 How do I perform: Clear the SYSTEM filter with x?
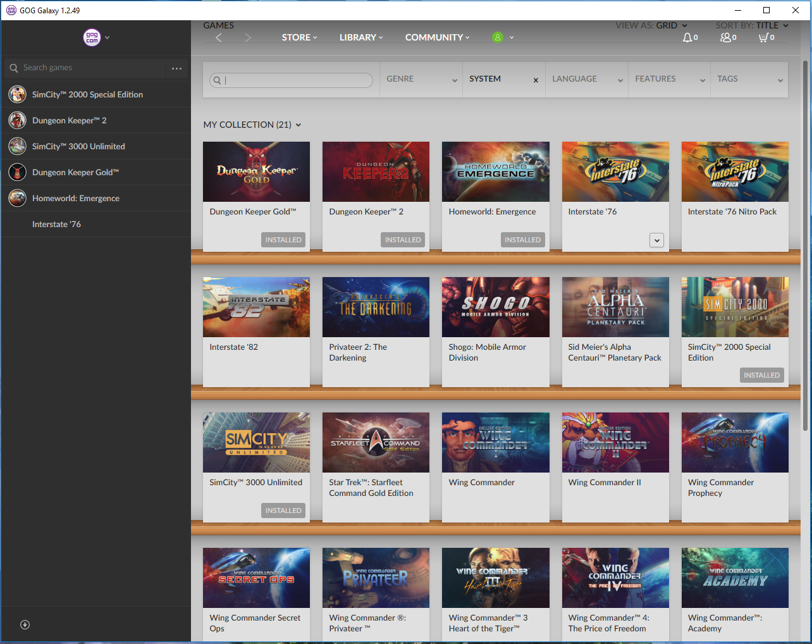click(536, 80)
